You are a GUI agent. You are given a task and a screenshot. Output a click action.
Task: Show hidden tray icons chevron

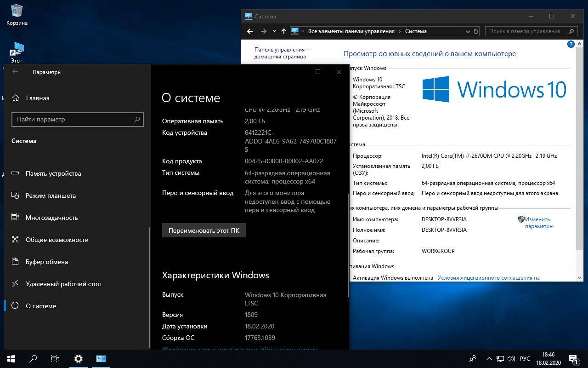tap(489, 359)
